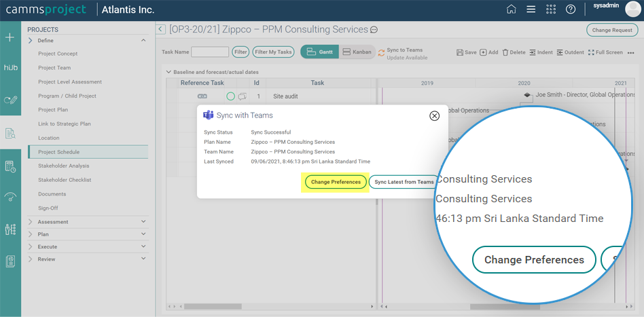Viewport: 644px width, 317px height.
Task: Open Project Concept page
Action: pyautogui.click(x=58, y=54)
